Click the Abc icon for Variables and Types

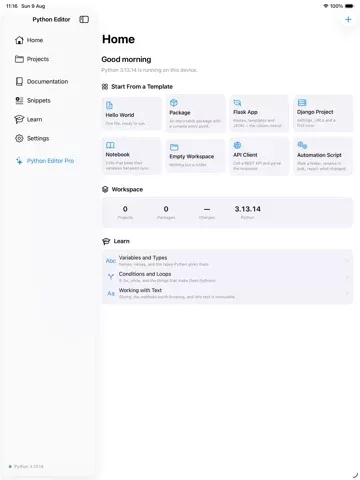point(111,261)
